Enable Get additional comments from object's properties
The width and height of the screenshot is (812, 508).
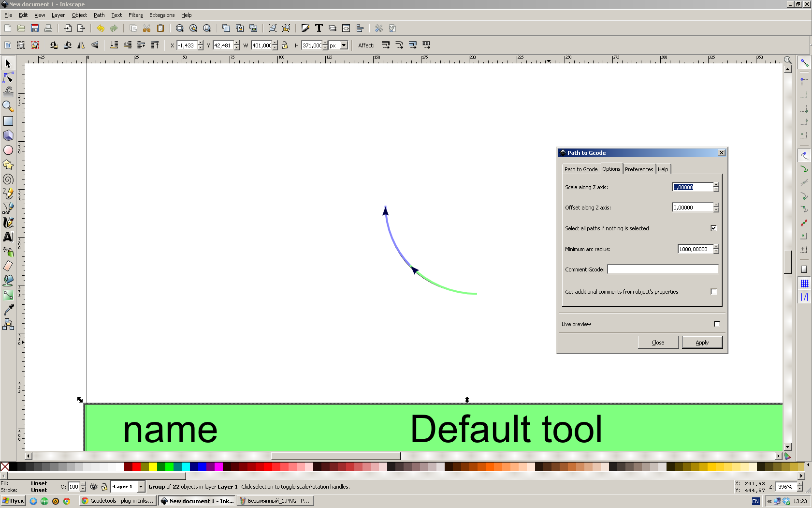point(713,291)
